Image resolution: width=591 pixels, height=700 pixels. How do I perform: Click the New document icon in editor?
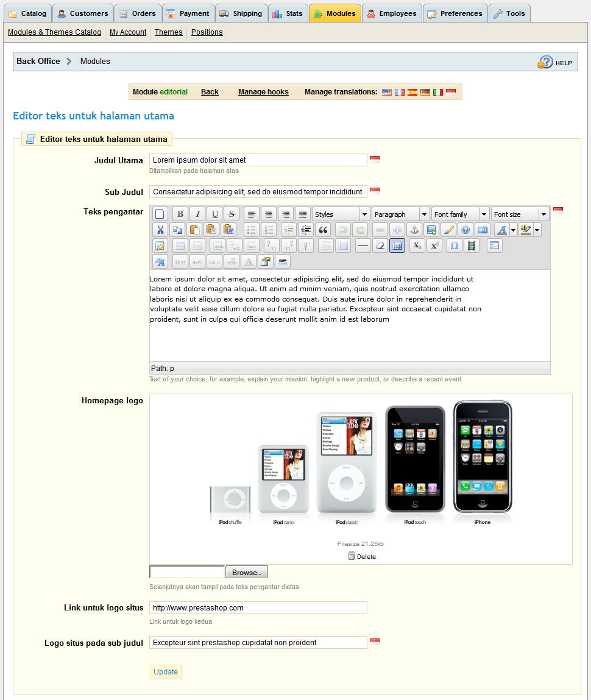point(160,214)
